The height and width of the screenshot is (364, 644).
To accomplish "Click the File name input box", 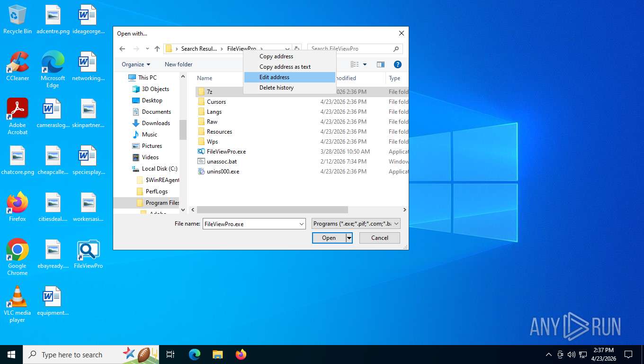I will click(x=250, y=224).
